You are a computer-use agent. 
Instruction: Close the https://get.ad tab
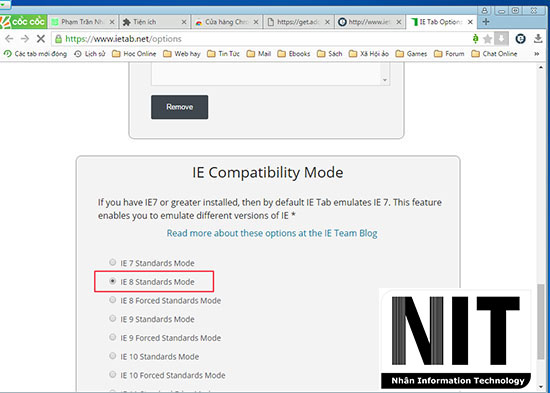point(327,22)
